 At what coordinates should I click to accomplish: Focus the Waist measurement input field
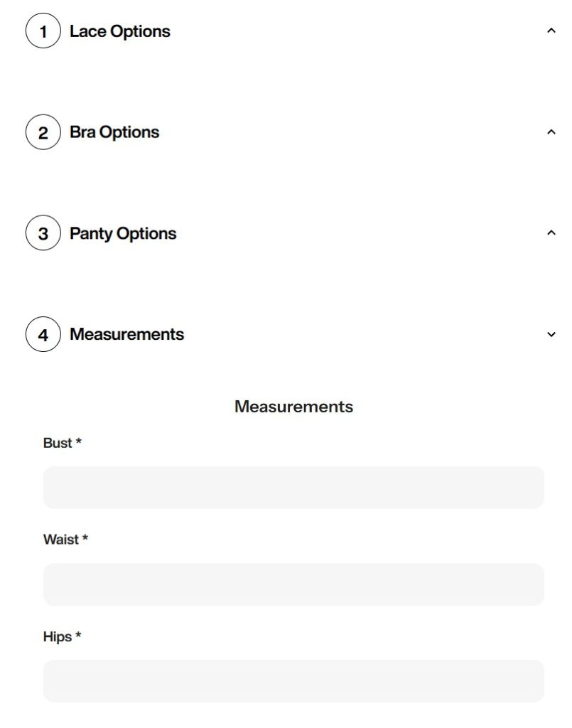(x=293, y=584)
